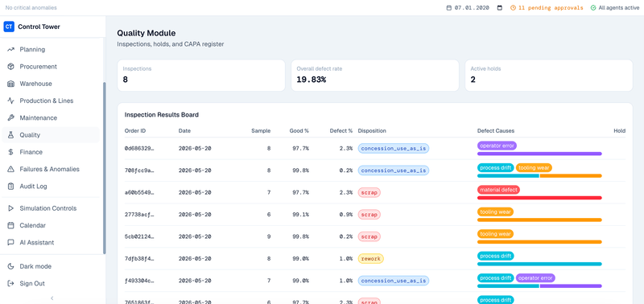The height and width of the screenshot is (304, 644).
Task: Click the No critical anomalies status text
Action: pyautogui.click(x=31, y=8)
